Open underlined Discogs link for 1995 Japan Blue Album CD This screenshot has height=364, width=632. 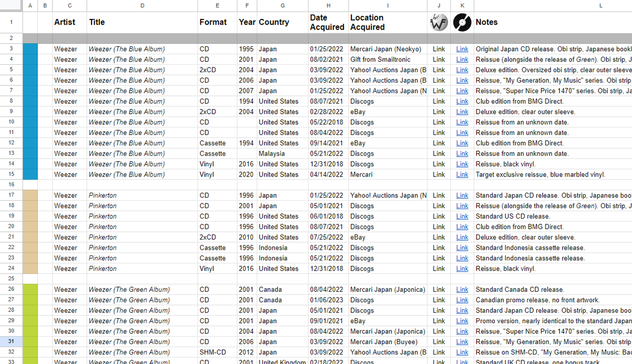(462, 49)
